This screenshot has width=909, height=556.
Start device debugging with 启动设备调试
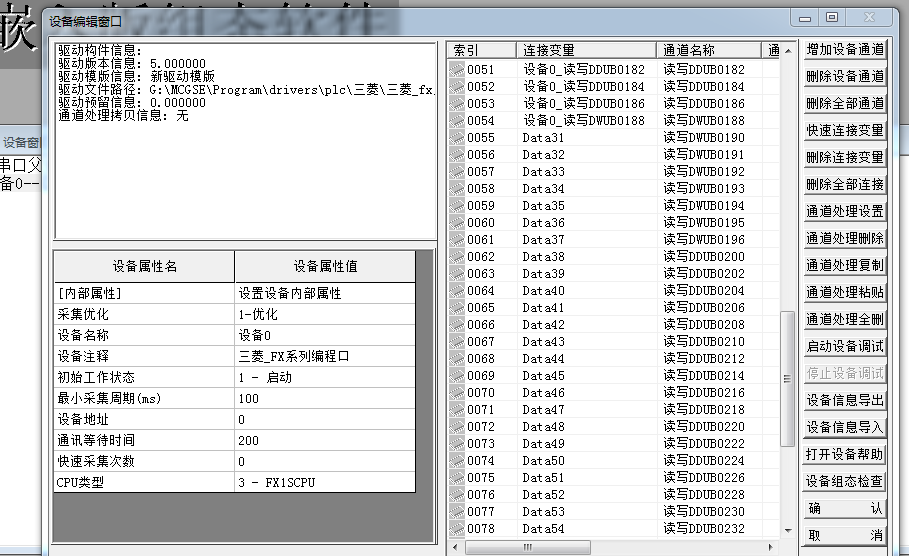coord(845,346)
